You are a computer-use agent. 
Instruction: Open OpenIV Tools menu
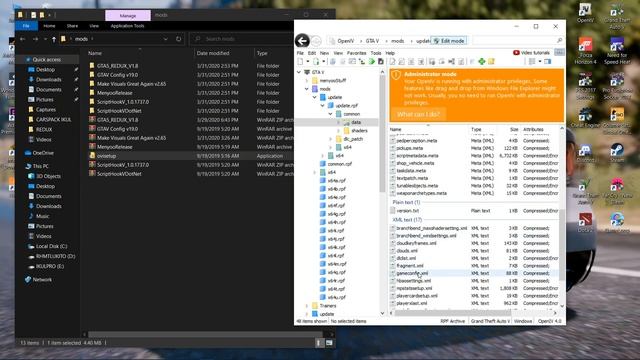coord(376,53)
